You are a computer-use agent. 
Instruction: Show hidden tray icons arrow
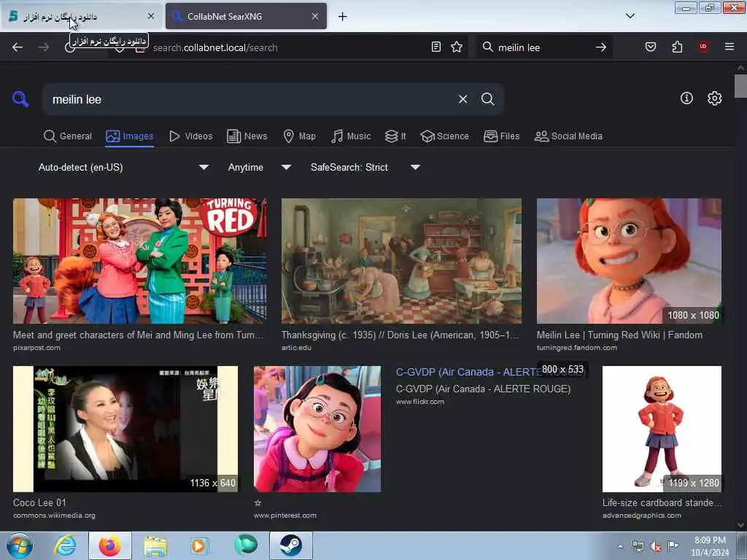[x=620, y=547]
